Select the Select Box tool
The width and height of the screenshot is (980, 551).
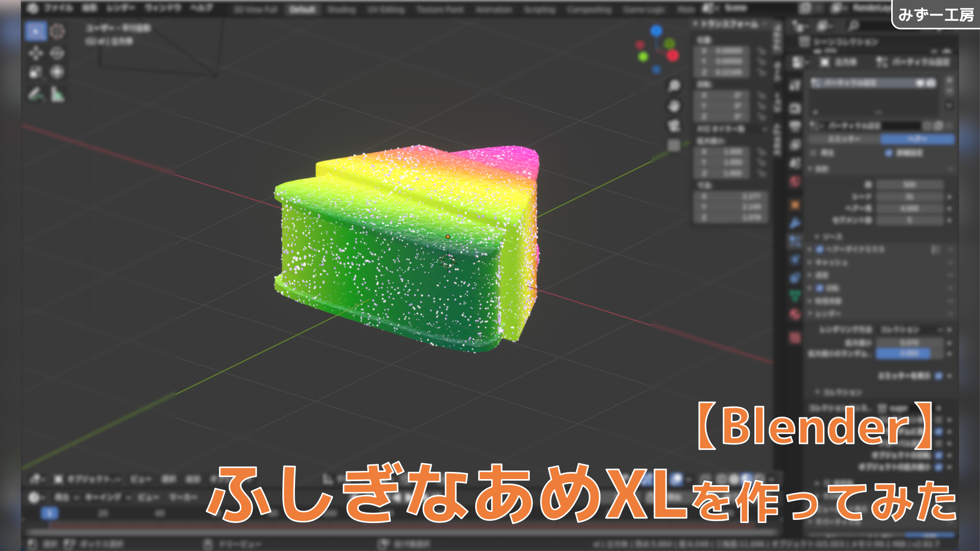pyautogui.click(x=36, y=32)
